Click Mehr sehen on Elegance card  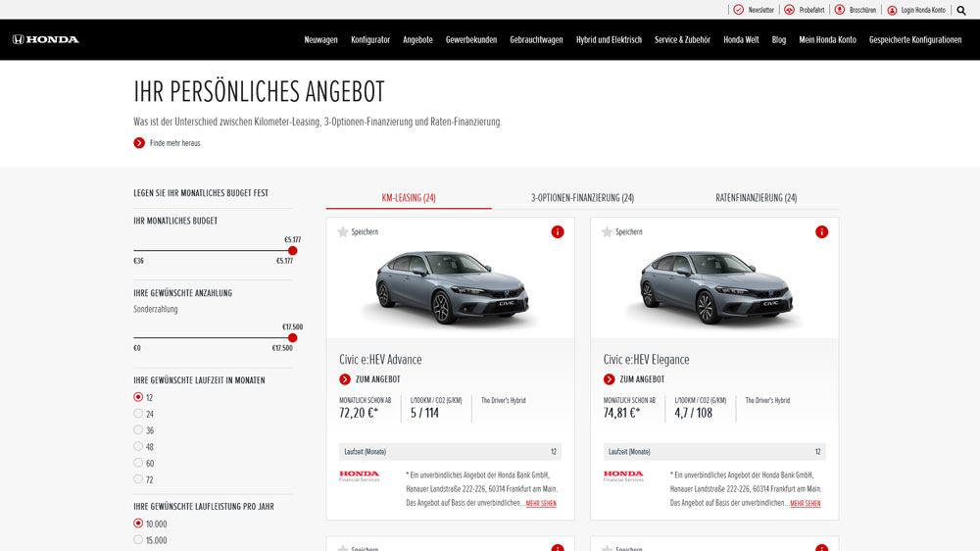click(x=805, y=504)
